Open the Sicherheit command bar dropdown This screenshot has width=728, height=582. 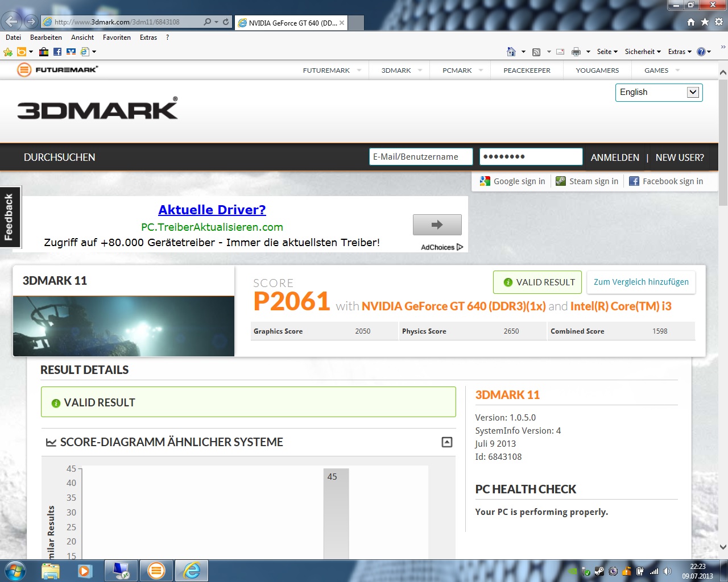pos(643,52)
